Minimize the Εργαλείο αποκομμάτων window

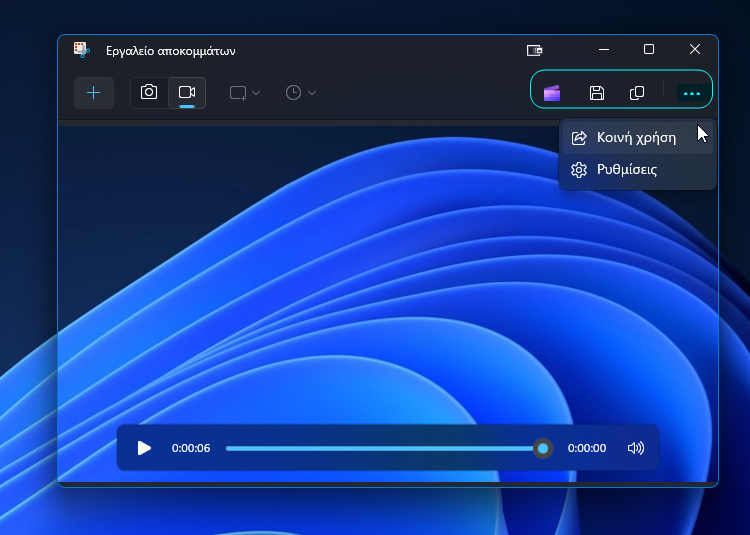604,49
